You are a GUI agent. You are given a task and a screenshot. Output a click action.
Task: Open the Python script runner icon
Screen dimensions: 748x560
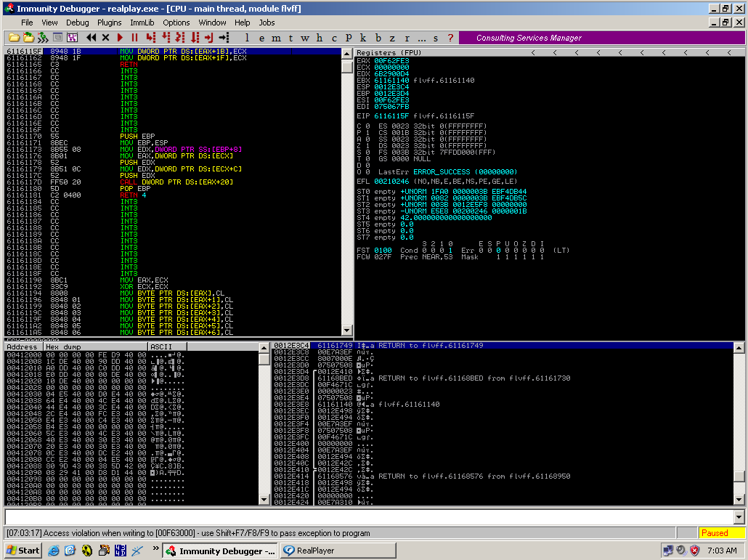(x=43, y=38)
